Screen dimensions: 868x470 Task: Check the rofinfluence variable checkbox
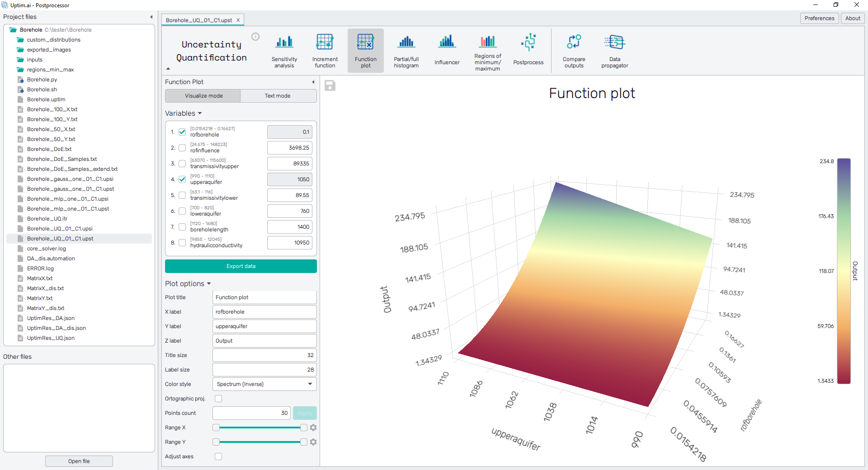[x=182, y=148]
